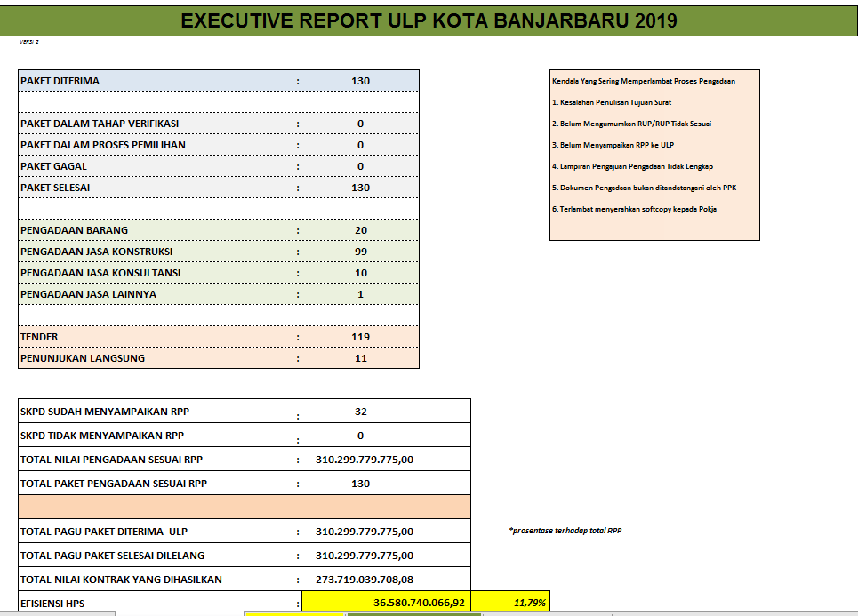858x616 pixels.
Task: Click the PENGADAAN BARANG value 20
Action: pyautogui.click(x=360, y=230)
